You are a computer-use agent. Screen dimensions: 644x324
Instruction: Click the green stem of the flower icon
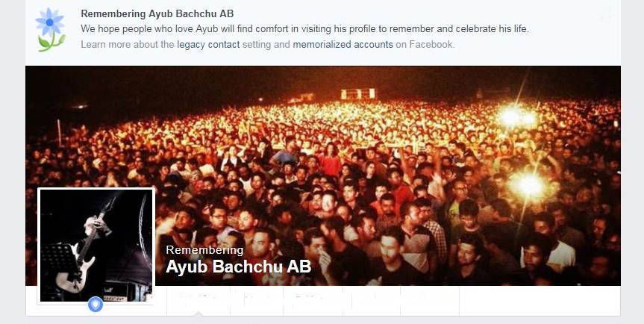tap(50, 43)
